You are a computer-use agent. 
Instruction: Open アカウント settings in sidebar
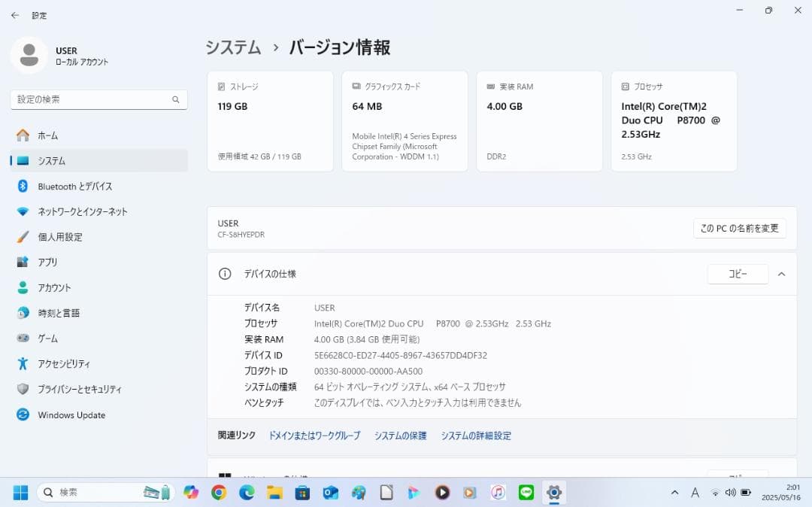pyautogui.click(x=56, y=287)
